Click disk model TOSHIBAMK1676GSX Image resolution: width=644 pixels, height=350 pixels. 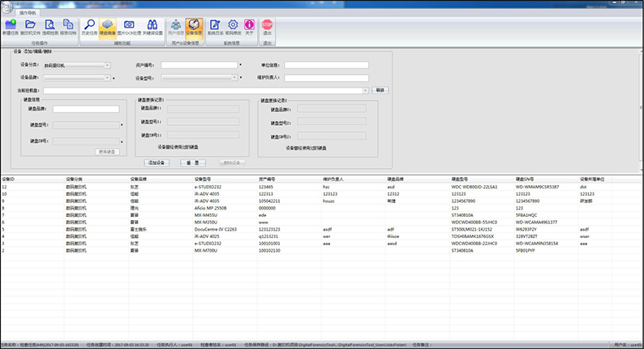point(473,236)
